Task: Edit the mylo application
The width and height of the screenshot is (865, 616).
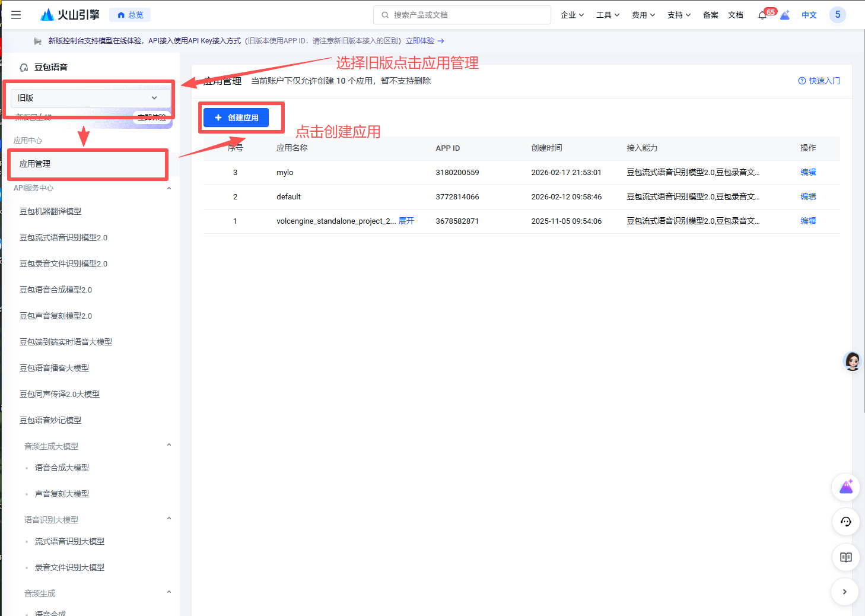Action: point(808,172)
